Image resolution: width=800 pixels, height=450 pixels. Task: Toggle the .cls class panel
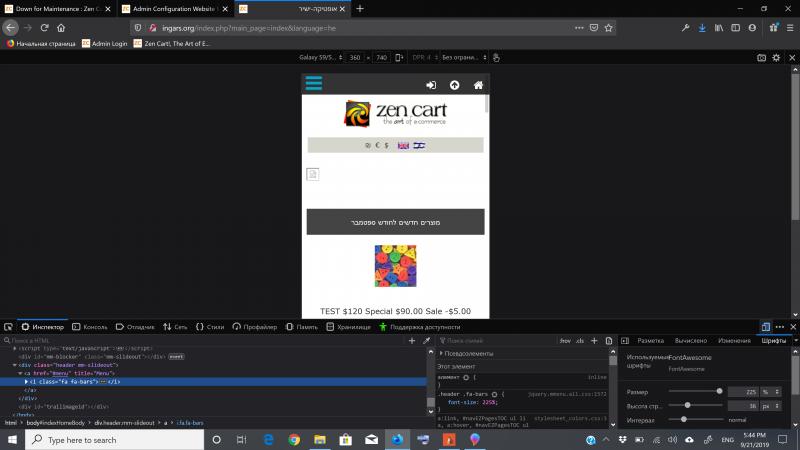pyautogui.click(x=580, y=341)
